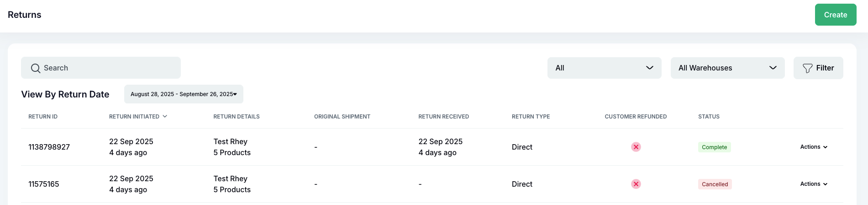Click the Return ID column header

tap(43, 117)
